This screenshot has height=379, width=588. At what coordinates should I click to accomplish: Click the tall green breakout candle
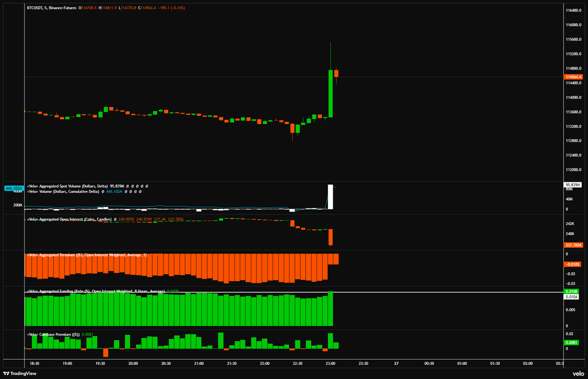coord(331,93)
